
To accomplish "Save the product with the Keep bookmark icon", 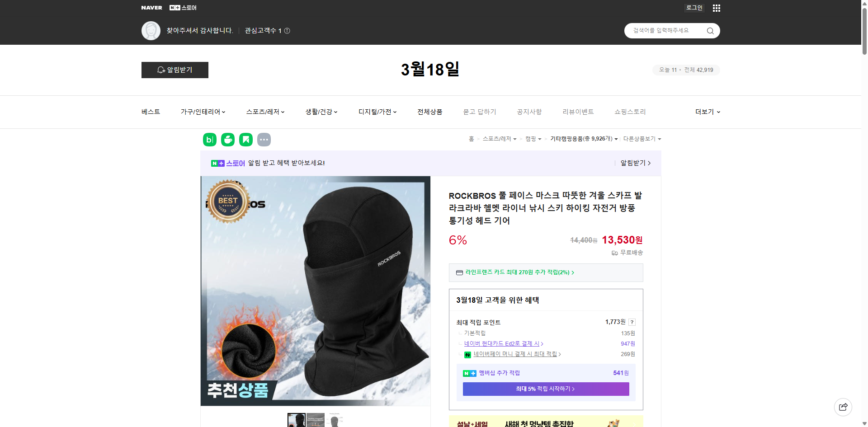I will tap(246, 140).
